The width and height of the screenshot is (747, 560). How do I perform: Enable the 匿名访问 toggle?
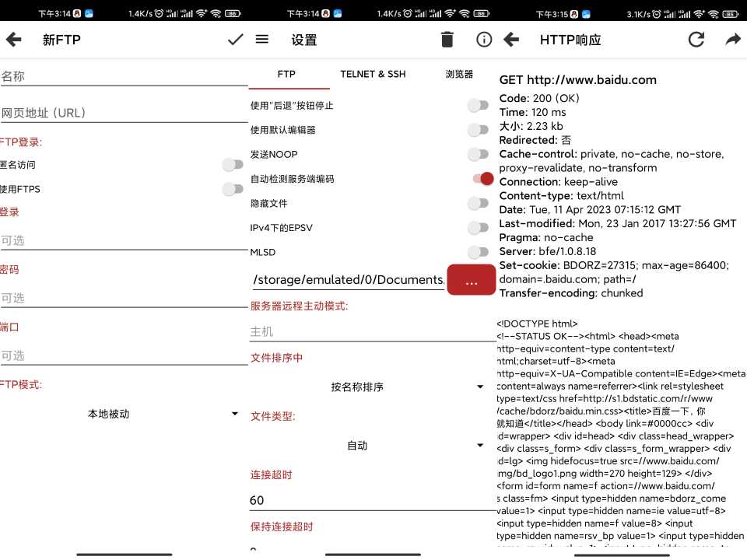coord(232,165)
